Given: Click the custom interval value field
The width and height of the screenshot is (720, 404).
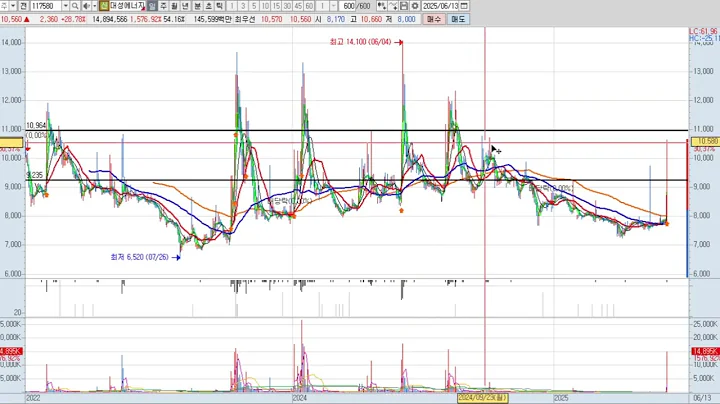Looking at the screenshot, I should click(323, 6).
